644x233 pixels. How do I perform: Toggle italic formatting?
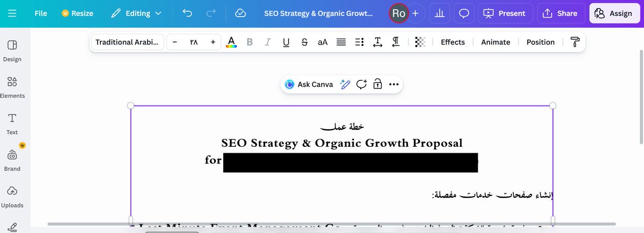click(268, 42)
